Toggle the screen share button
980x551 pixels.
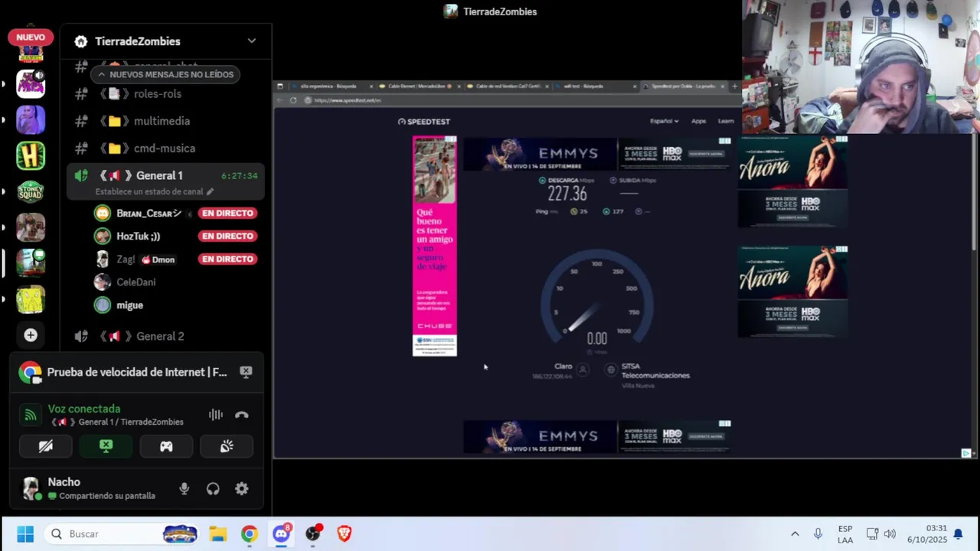(106, 446)
